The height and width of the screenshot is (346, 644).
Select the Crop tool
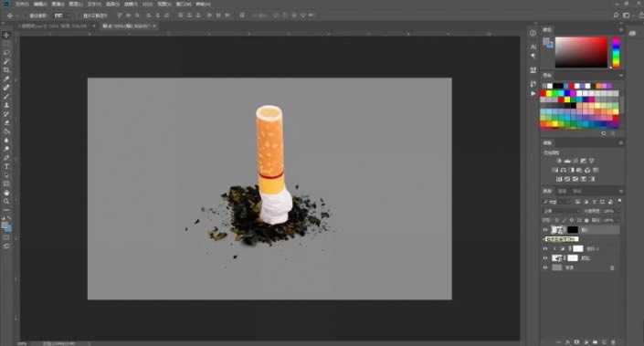pos(6,70)
